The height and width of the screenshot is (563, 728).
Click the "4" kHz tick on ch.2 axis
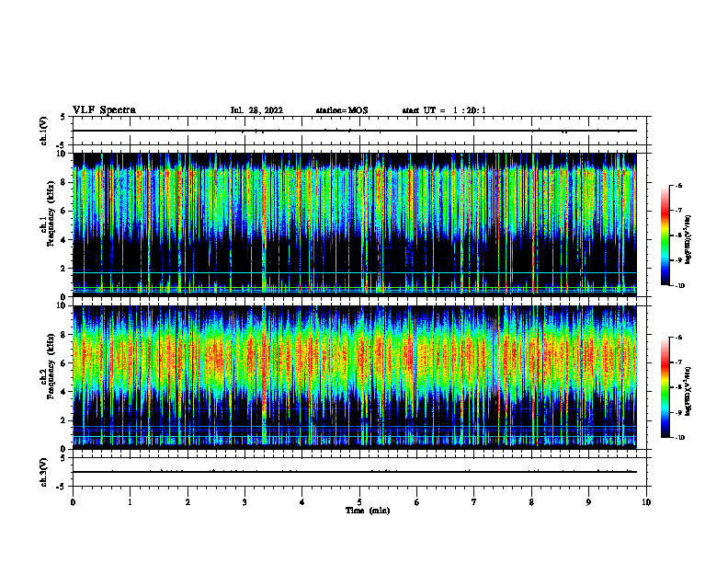pyautogui.click(x=64, y=392)
